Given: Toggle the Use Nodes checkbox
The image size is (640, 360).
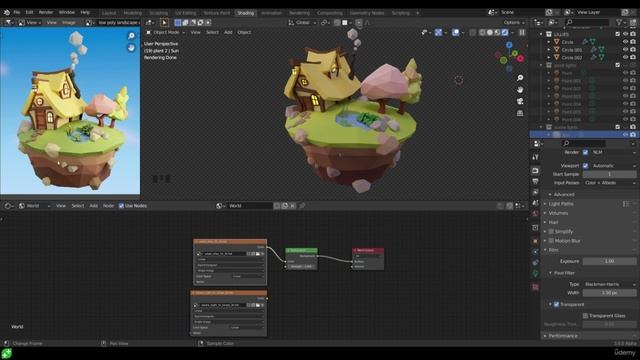Looking at the screenshot, I should [121, 206].
